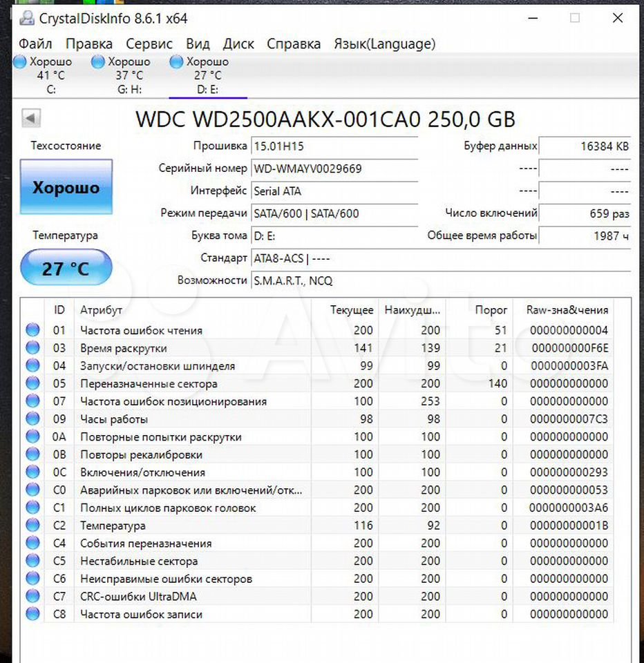644x663 pixels.
Task: Select the Нестабильные сектора attribute row
Action: tap(317, 561)
